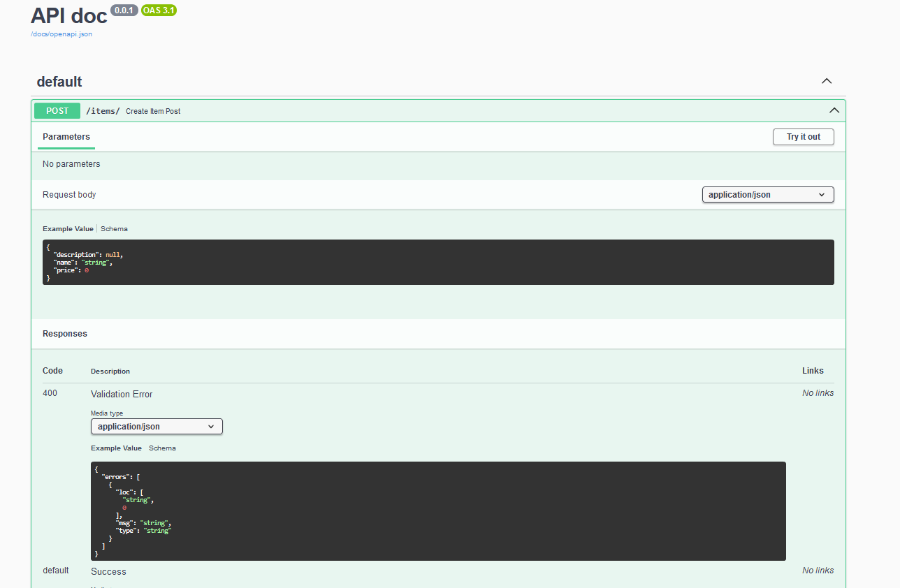Click the Success description text
Screen dimensions: 900x588
click(108, 571)
